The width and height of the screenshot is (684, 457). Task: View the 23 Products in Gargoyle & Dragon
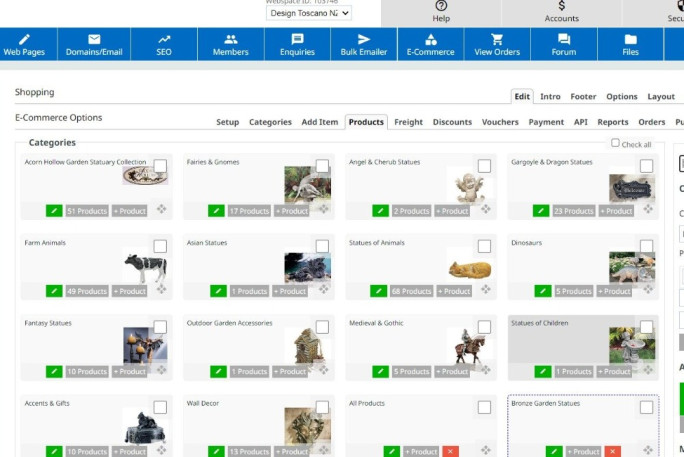click(574, 211)
